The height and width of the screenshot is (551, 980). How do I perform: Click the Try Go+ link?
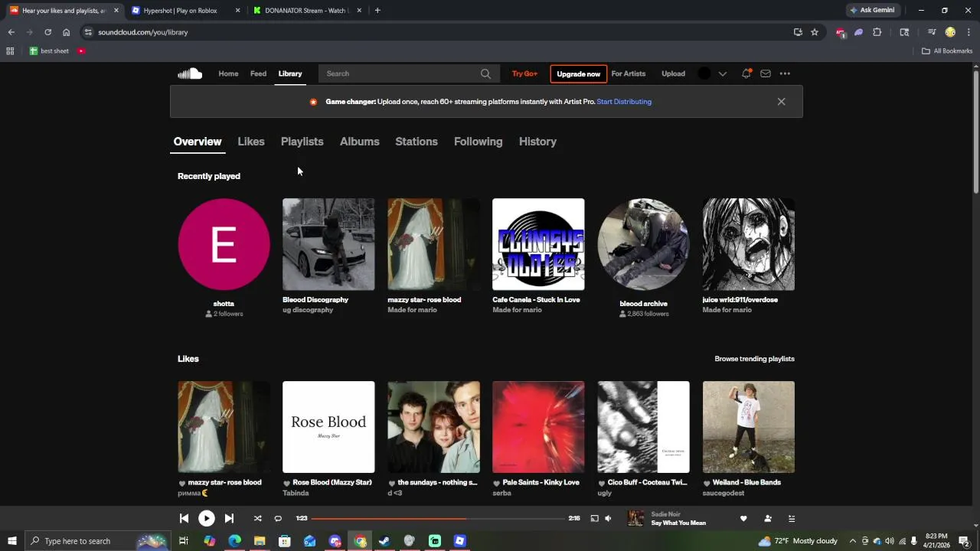click(524, 73)
